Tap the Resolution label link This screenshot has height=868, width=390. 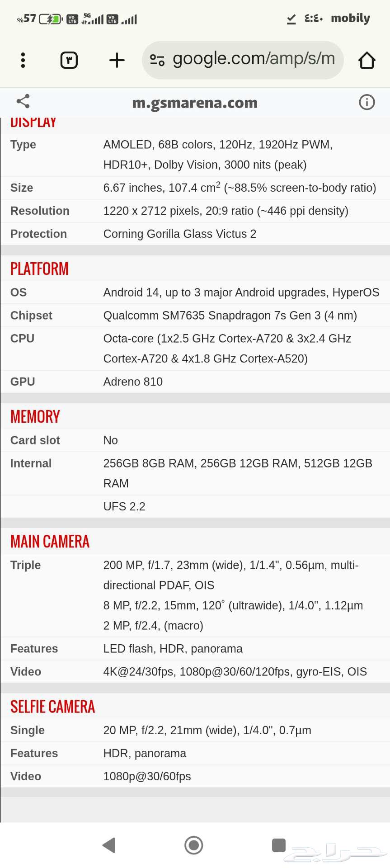click(x=40, y=211)
